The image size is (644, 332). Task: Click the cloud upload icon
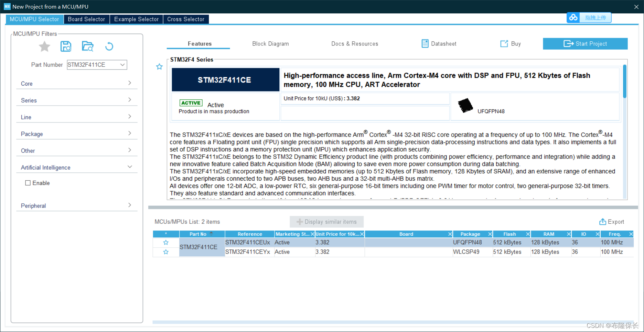click(x=573, y=18)
